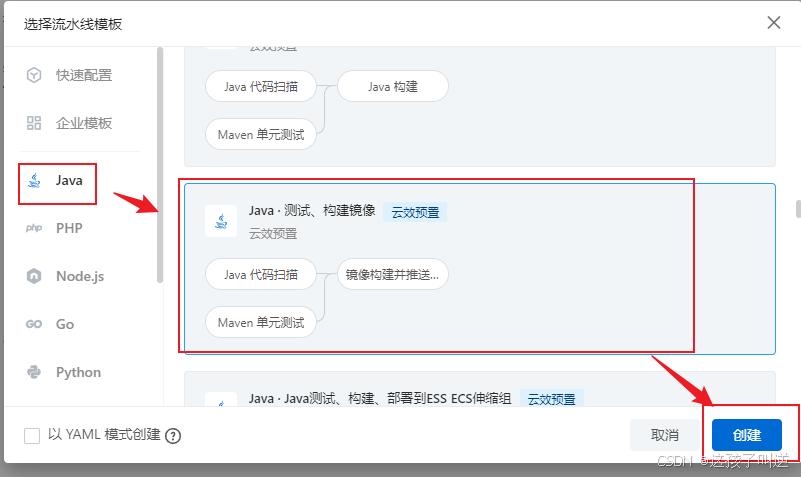801x477 pixels.
Task: Click the 取消 button
Action: tap(665, 435)
